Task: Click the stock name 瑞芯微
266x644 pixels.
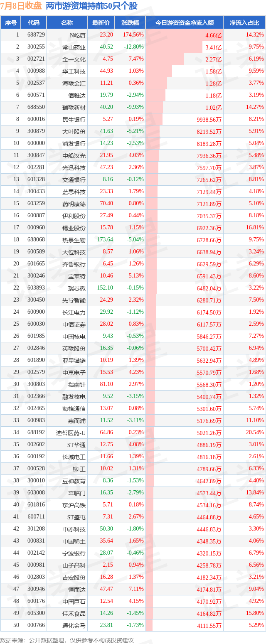Action: [x=77, y=288]
